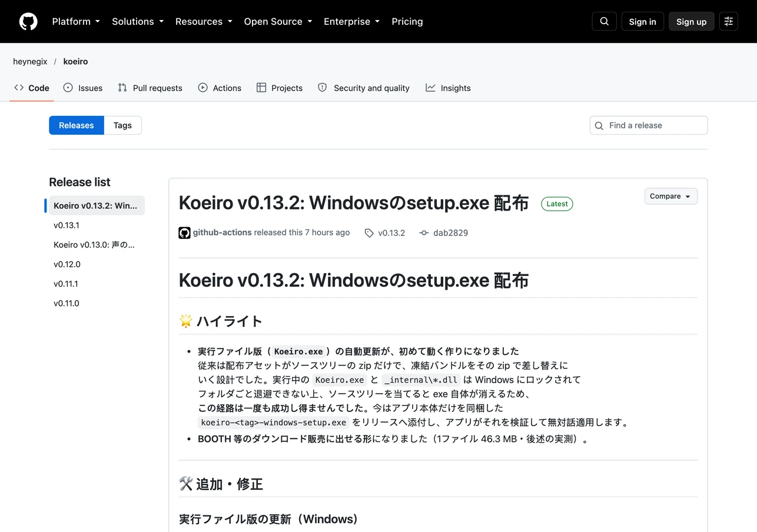Open appearance settings sliders icon

tap(729, 21)
